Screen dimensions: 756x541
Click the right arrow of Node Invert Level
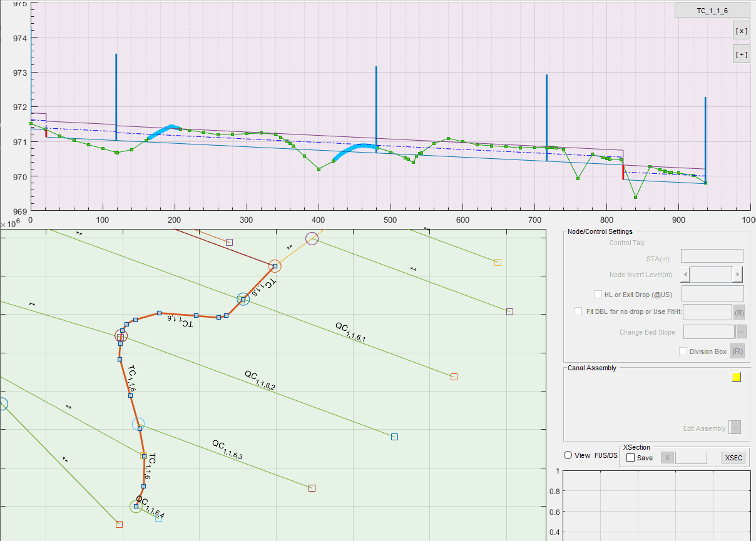point(738,275)
